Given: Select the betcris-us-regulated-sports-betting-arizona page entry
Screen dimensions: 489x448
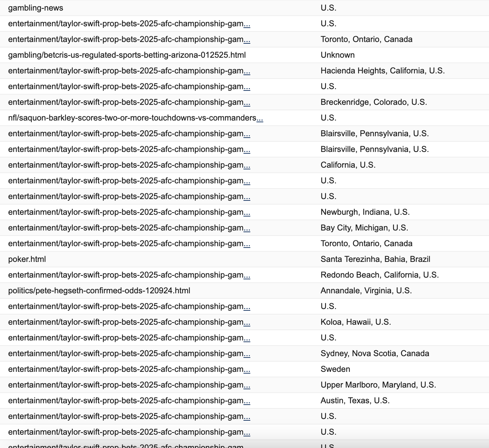Looking at the screenshot, I should [x=127, y=55].
